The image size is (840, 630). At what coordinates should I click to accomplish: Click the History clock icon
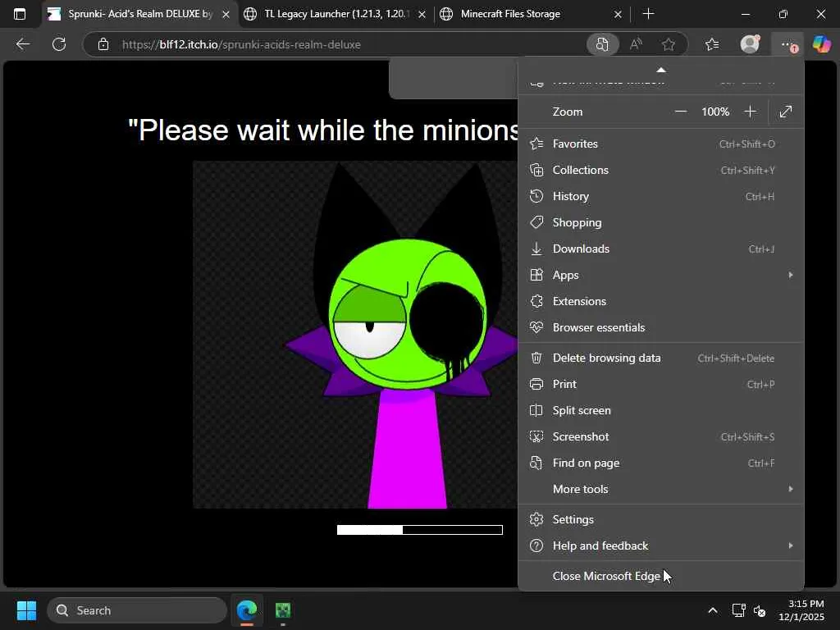(x=536, y=196)
